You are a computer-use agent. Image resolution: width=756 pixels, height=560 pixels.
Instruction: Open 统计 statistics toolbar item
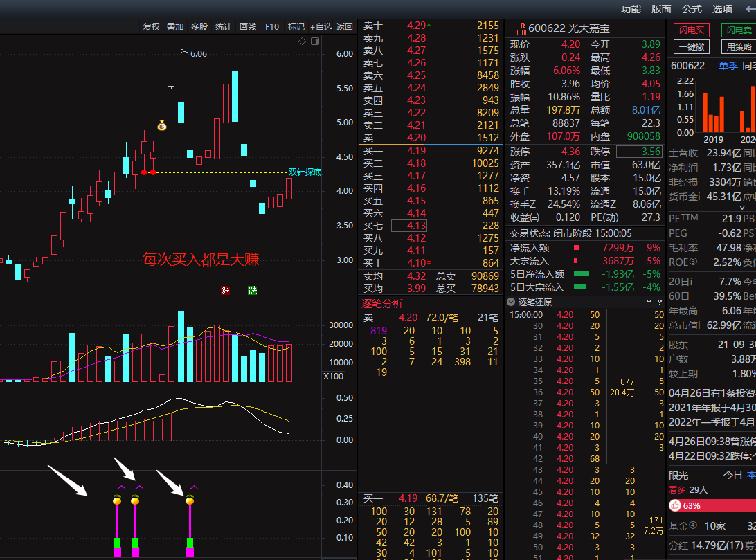[223, 26]
